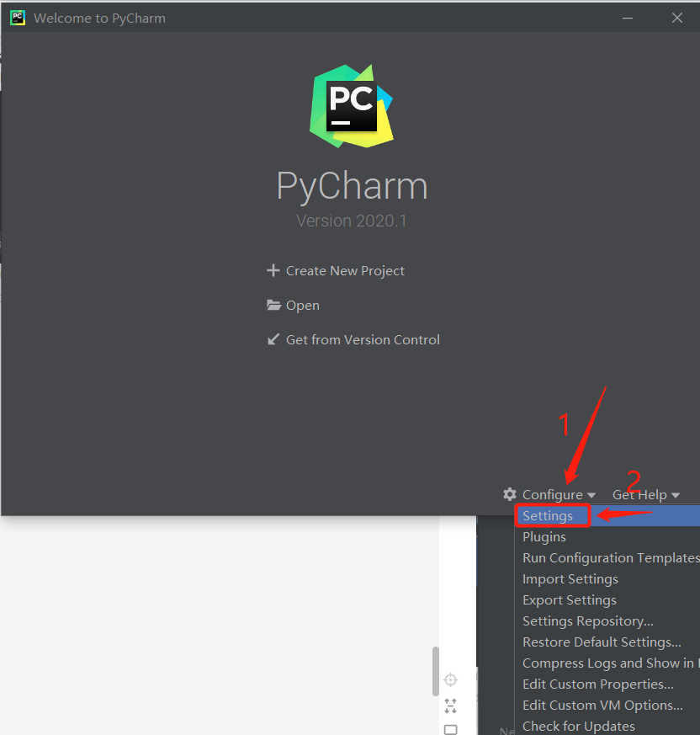Open Plugins from the Configure menu
Viewport: 700px width, 735px height.
[x=544, y=536]
